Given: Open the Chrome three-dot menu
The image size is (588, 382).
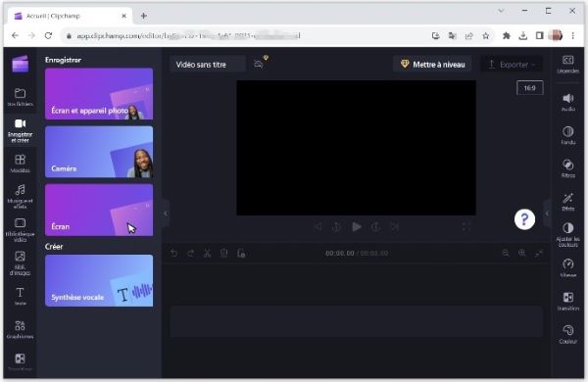Looking at the screenshot, I should 572,35.
